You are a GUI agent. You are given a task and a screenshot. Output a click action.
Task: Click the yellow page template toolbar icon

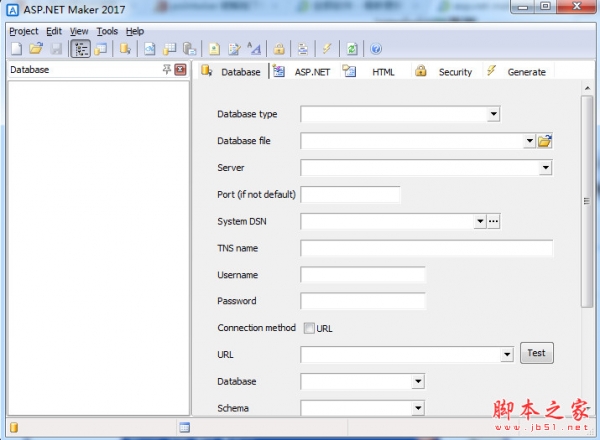[x=214, y=49]
